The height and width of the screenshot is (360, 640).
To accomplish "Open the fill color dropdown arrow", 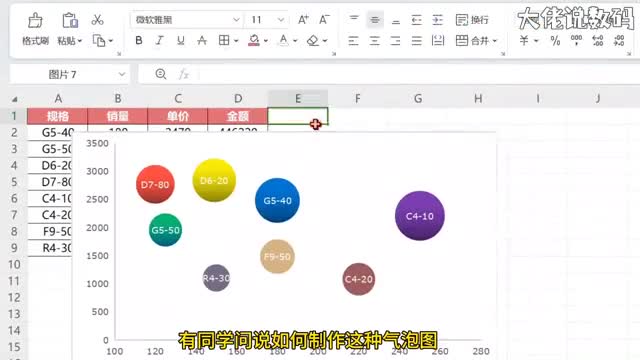I will tap(266, 41).
